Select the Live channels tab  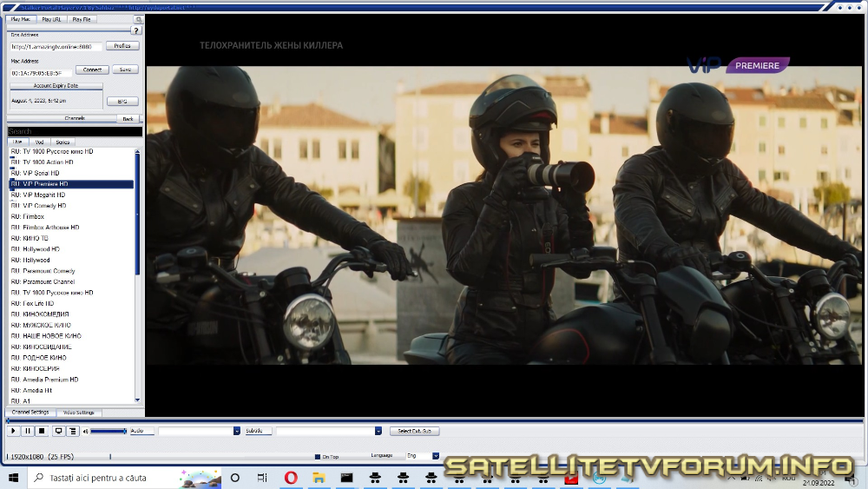[x=17, y=142]
